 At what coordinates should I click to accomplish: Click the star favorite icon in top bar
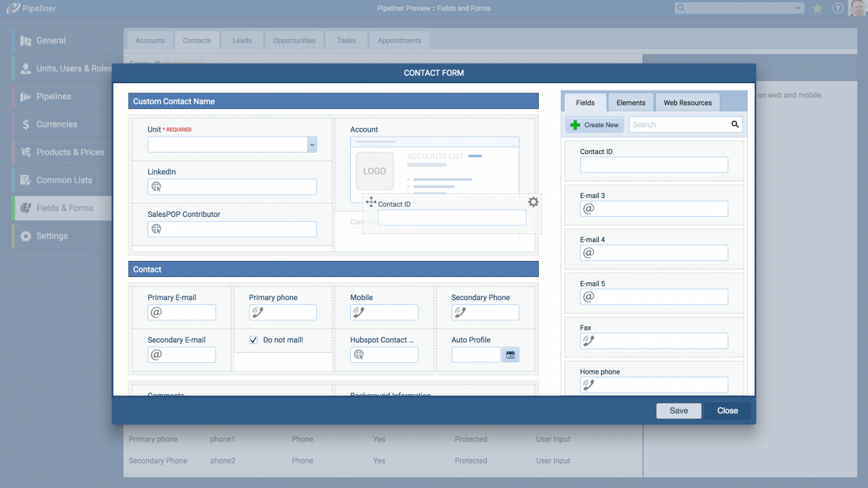pyautogui.click(x=818, y=8)
